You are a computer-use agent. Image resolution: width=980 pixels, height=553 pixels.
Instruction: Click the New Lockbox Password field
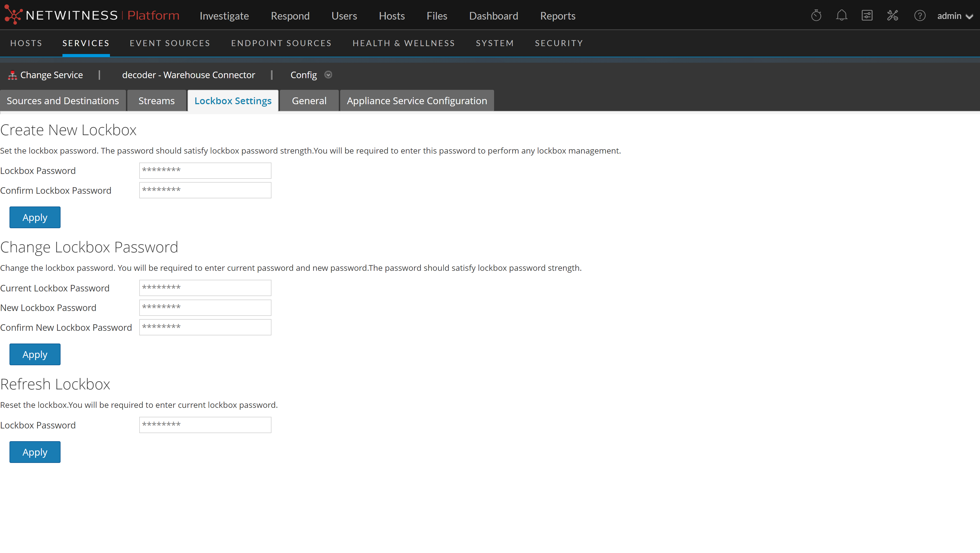(x=205, y=308)
